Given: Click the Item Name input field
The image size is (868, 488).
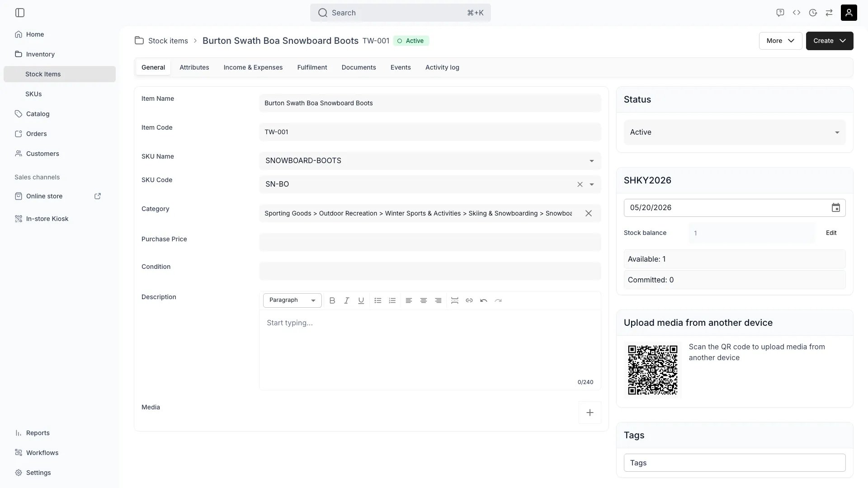Looking at the screenshot, I should [430, 103].
